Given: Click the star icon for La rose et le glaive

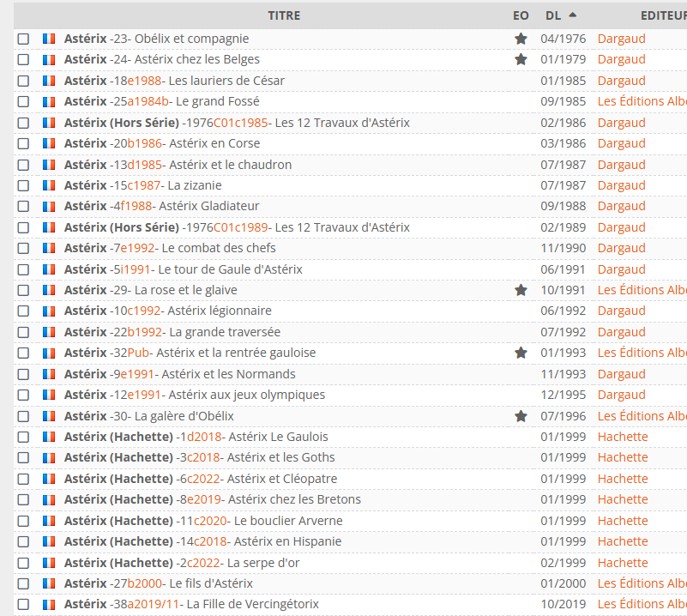Looking at the screenshot, I should pyautogui.click(x=521, y=290).
